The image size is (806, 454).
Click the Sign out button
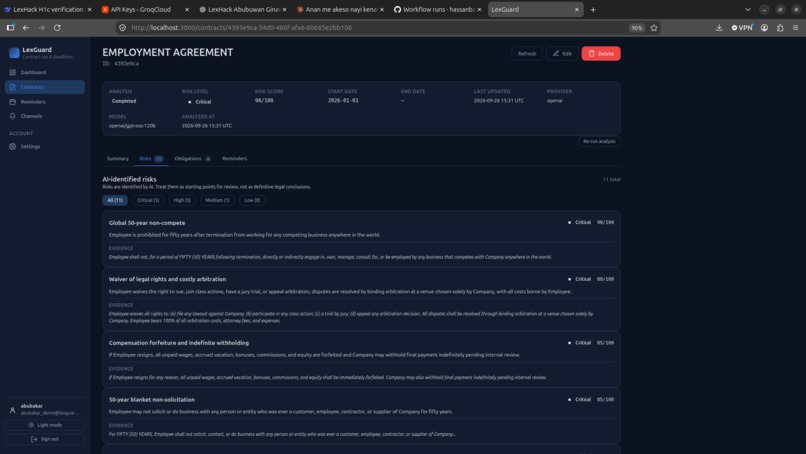point(45,439)
